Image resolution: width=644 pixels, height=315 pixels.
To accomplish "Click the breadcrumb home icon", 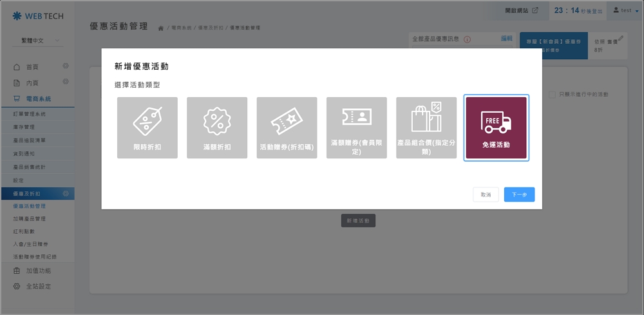I will pos(161,28).
